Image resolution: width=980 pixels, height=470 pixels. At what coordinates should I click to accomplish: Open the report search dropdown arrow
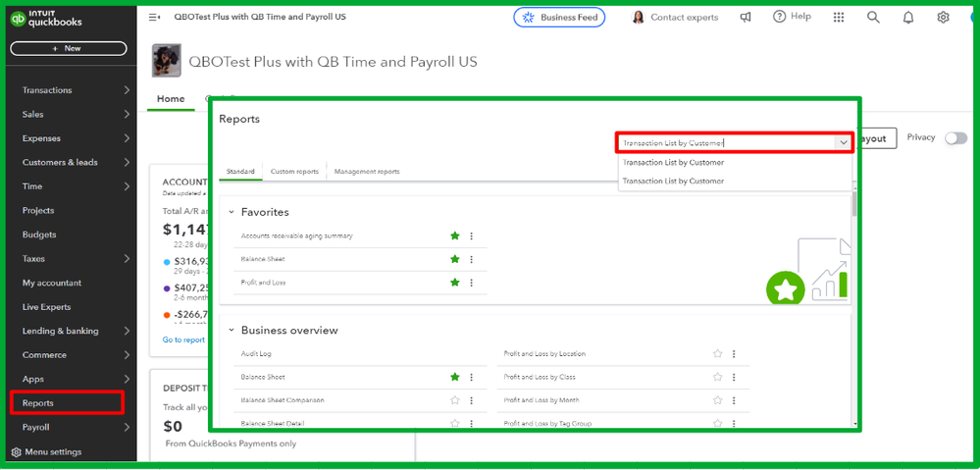click(843, 143)
